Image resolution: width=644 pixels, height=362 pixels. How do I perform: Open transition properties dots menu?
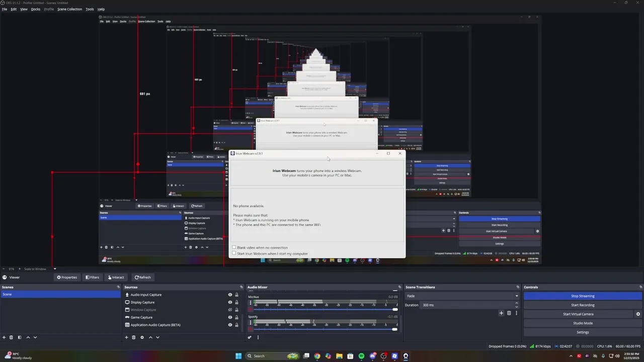click(x=516, y=313)
